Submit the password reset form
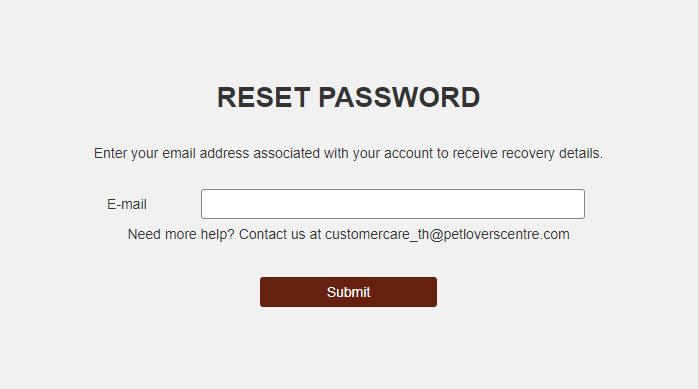 point(348,292)
